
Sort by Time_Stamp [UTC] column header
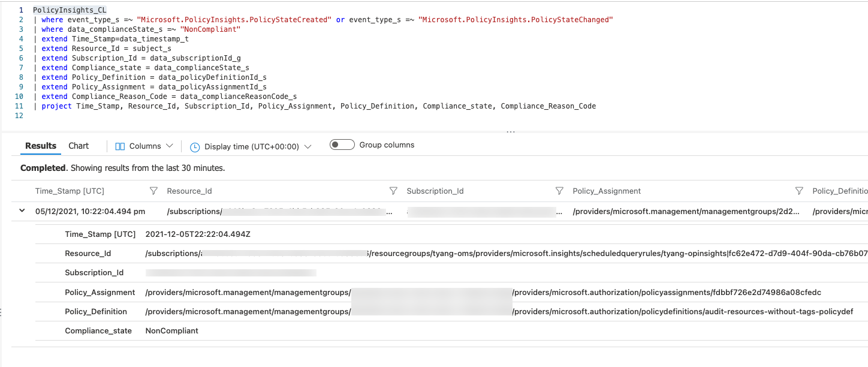point(70,191)
